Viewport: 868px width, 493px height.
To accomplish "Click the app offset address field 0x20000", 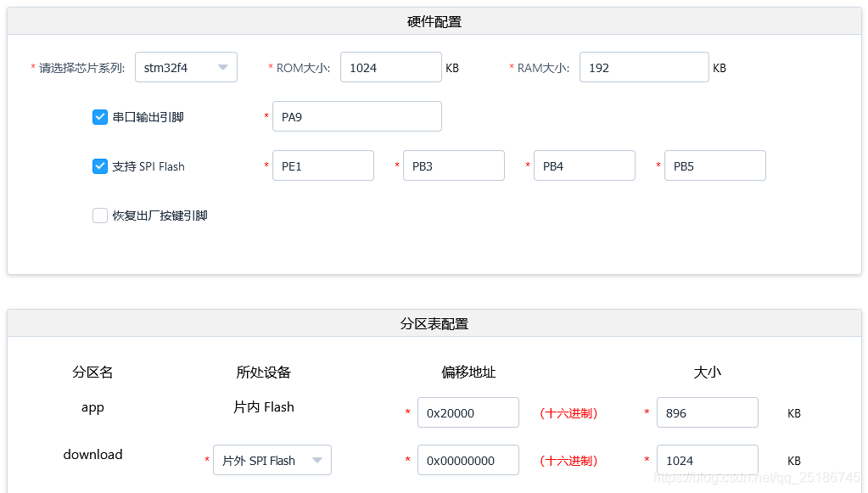I will (x=468, y=412).
